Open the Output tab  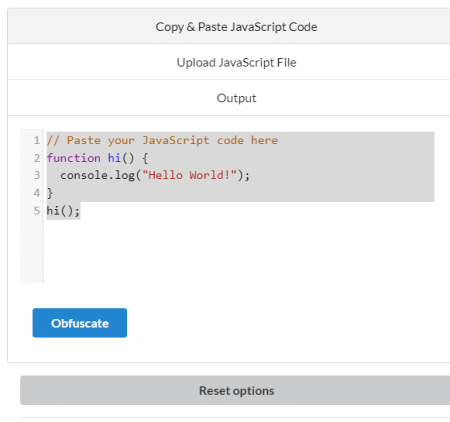[x=236, y=98]
